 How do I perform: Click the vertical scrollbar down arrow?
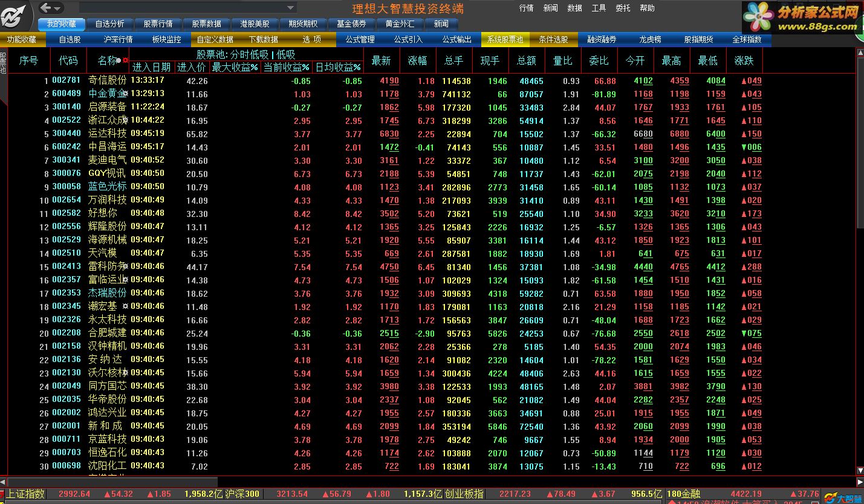pos(860,471)
